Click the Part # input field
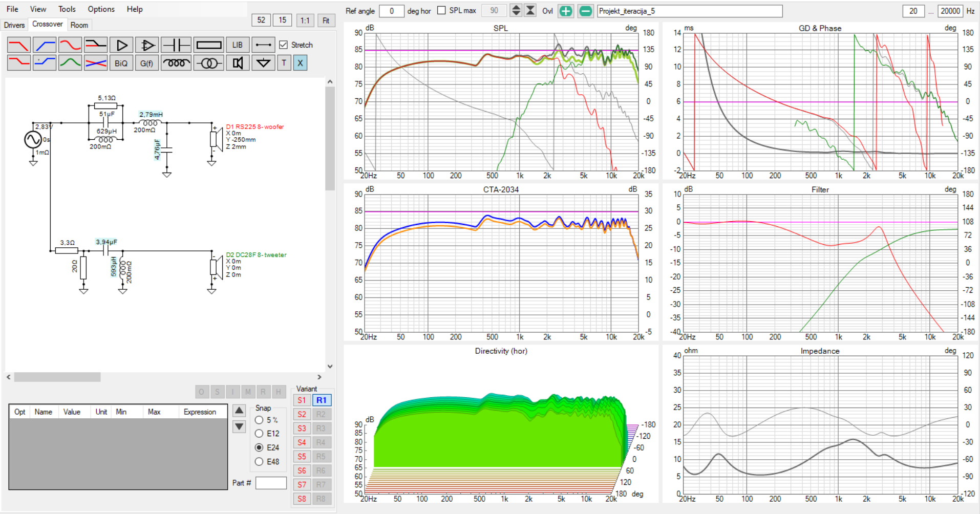The image size is (980, 514). (271, 483)
